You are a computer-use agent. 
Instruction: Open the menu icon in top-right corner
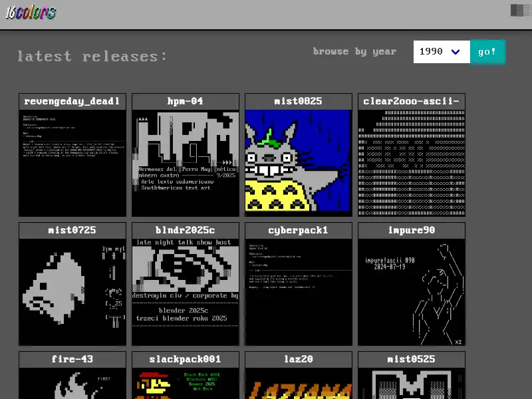(517, 11)
